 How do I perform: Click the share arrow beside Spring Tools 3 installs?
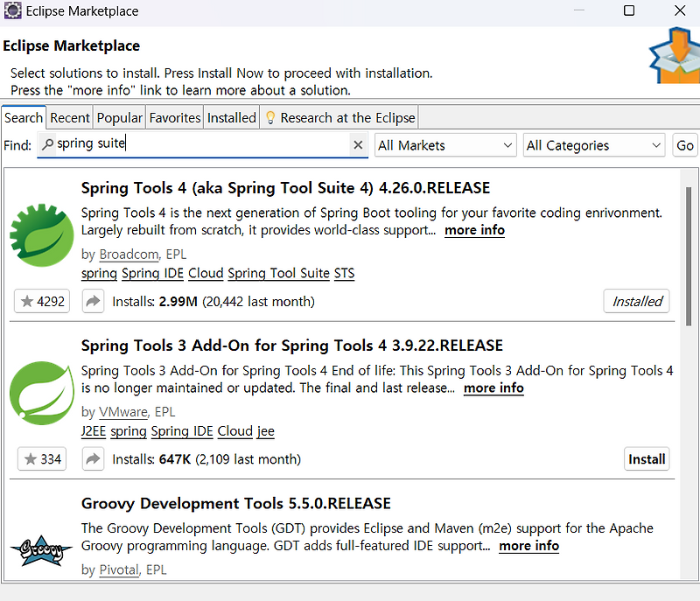coord(93,458)
